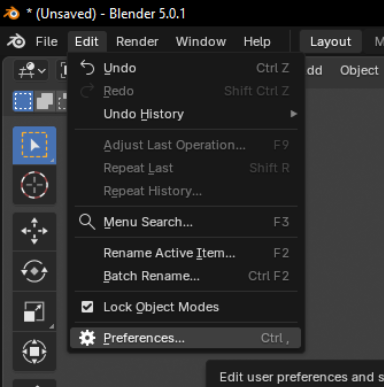
Task: Choose Undo from the Edit menu
Action: pos(186,68)
